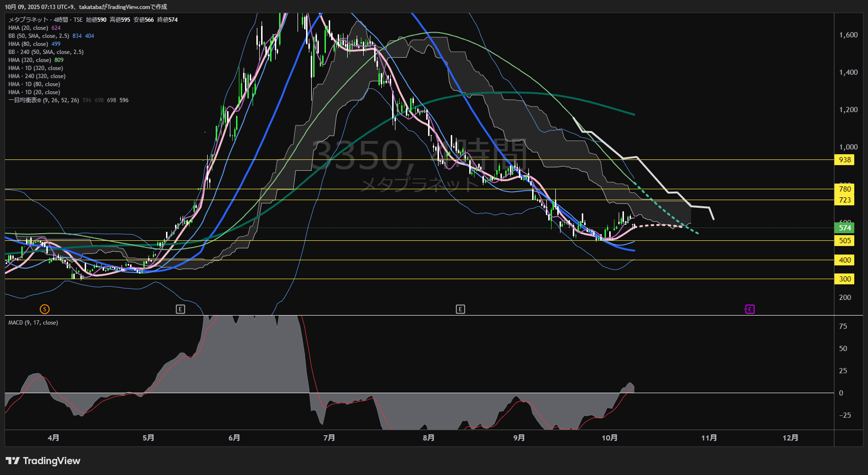Click the 一目均衡表 indicator legend

(44, 100)
